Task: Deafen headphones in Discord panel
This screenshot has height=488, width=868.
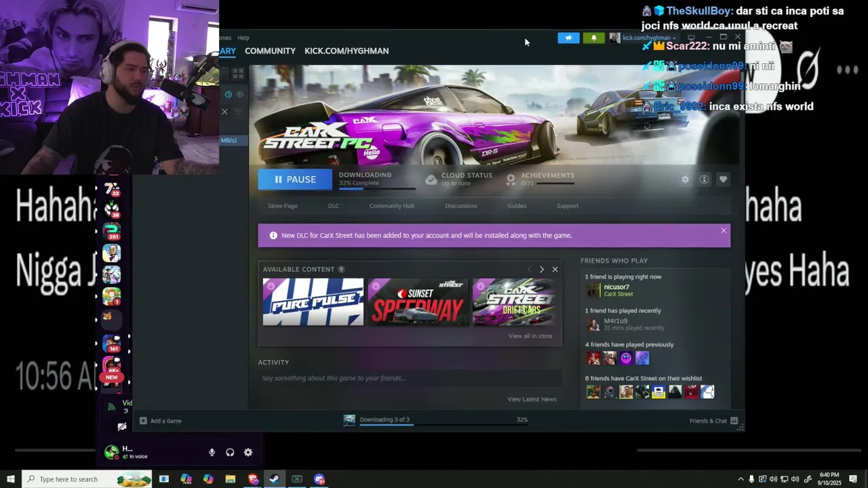Action: coord(230,452)
